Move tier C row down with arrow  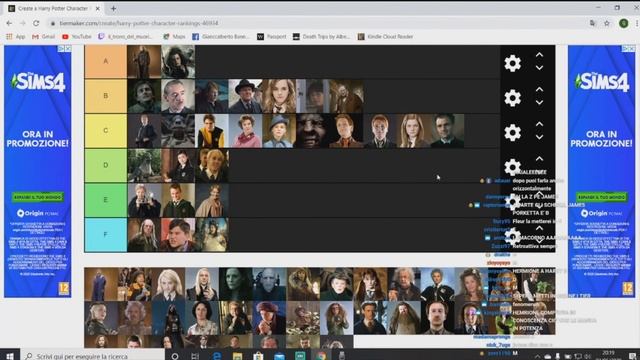tap(539, 137)
